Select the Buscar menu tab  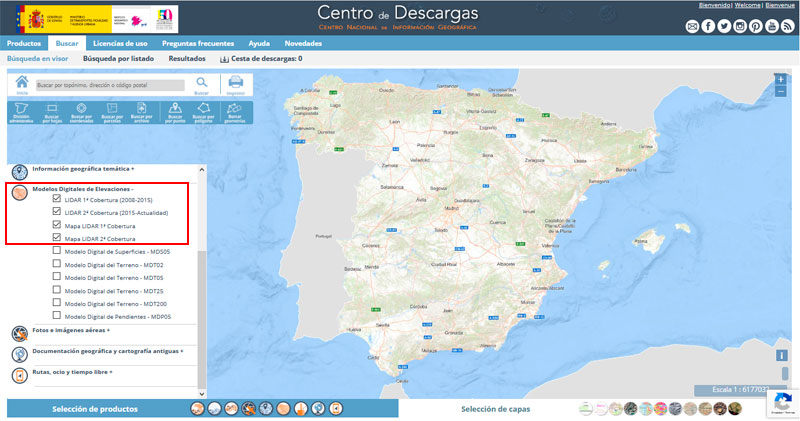coord(67,43)
